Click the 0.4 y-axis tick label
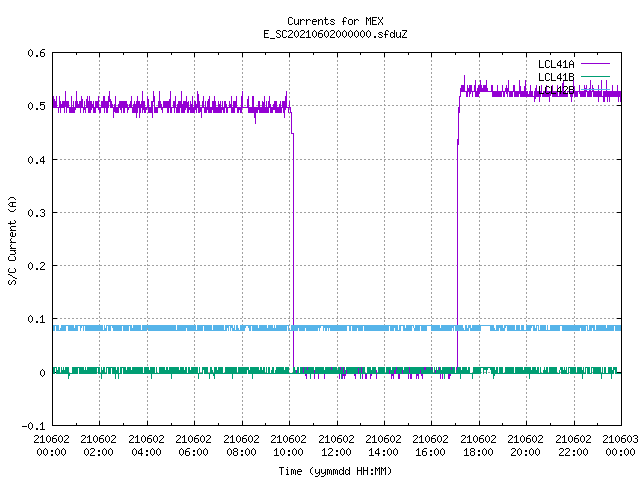Viewport: 640px width, 480px height. pos(36,160)
